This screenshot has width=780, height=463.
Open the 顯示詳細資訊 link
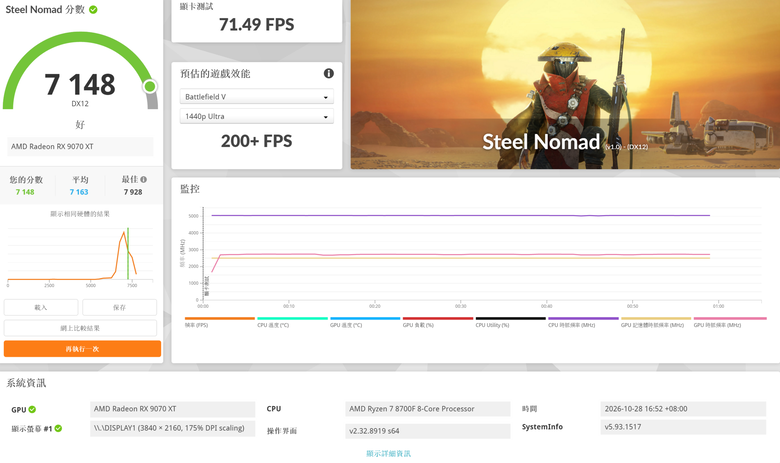(x=389, y=454)
